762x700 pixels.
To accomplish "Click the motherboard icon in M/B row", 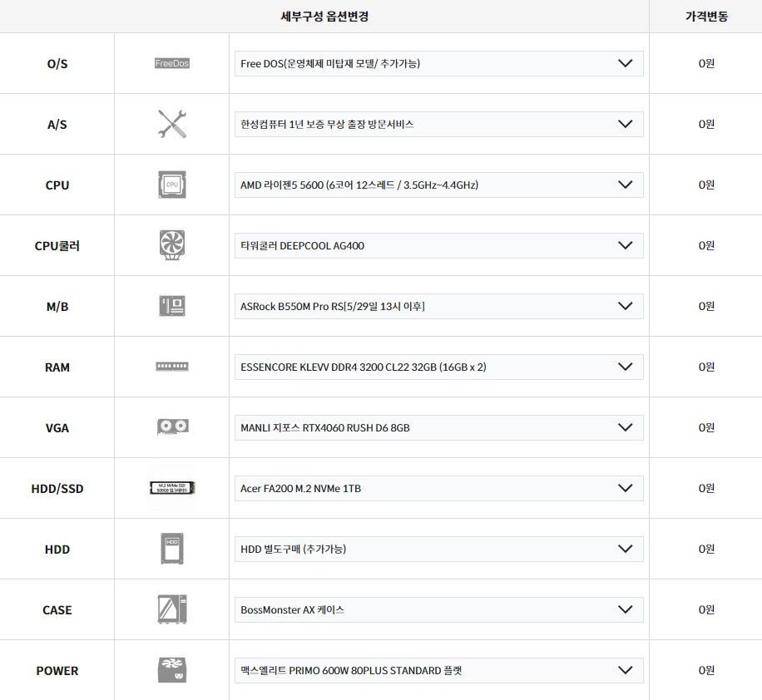I will click(x=172, y=306).
